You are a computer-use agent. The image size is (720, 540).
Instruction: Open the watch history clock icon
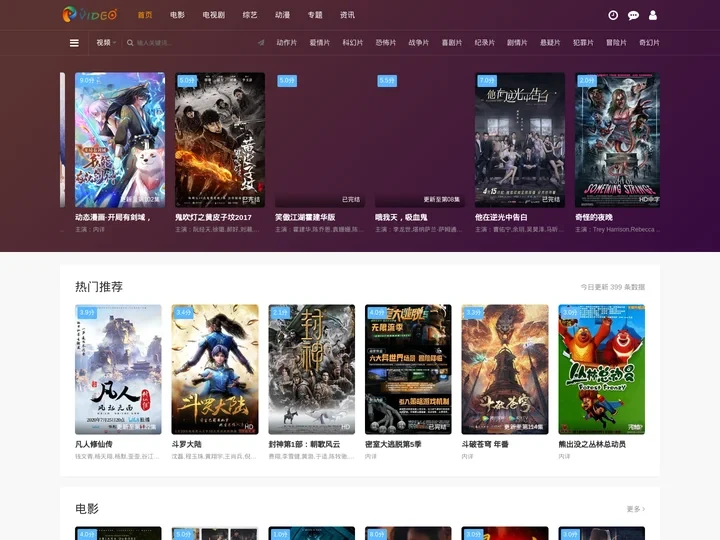[x=613, y=15]
